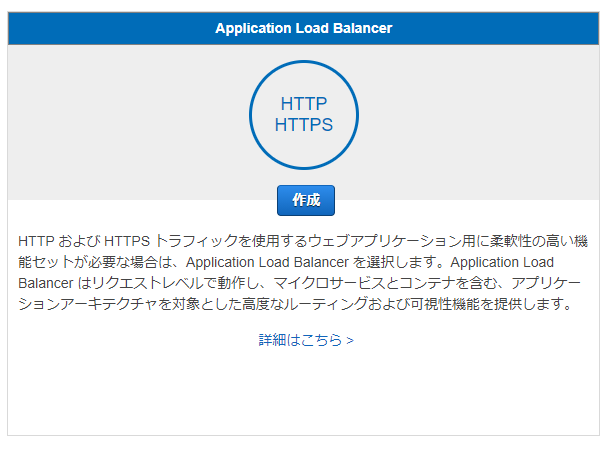The width and height of the screenshot is (613, 449).
Task: Click the blue ring outline of the circle
Action: tap(251, 115)
